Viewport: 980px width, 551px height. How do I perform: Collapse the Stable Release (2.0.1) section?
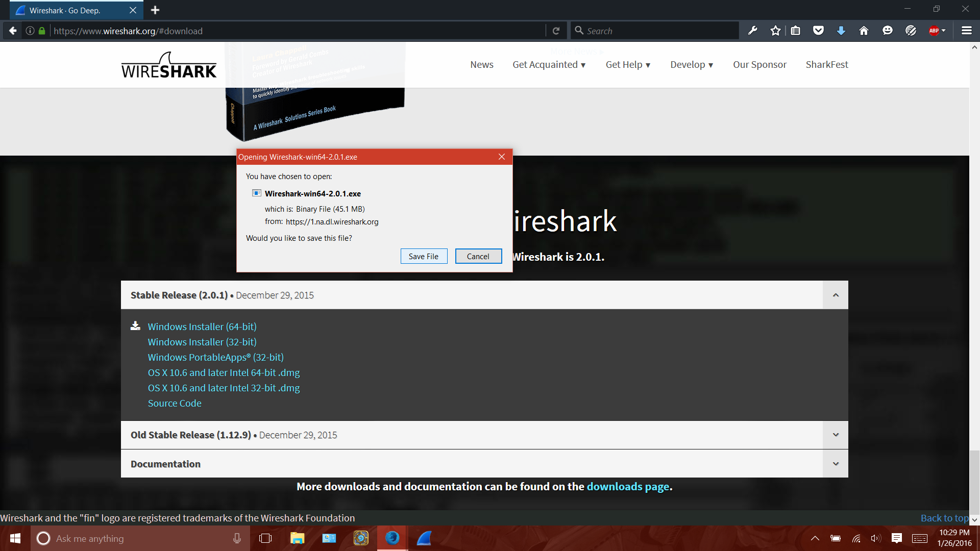pyautogui.click(x=836, y=295)
